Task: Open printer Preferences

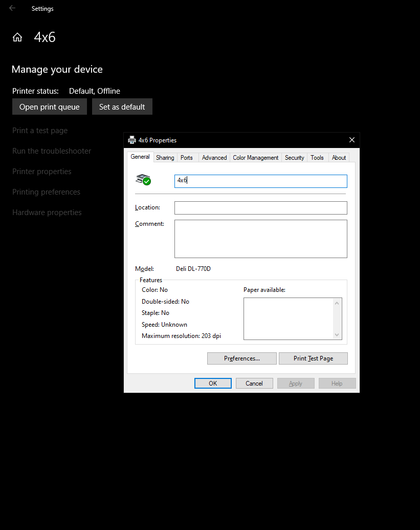Action: (x=241, y=358)
